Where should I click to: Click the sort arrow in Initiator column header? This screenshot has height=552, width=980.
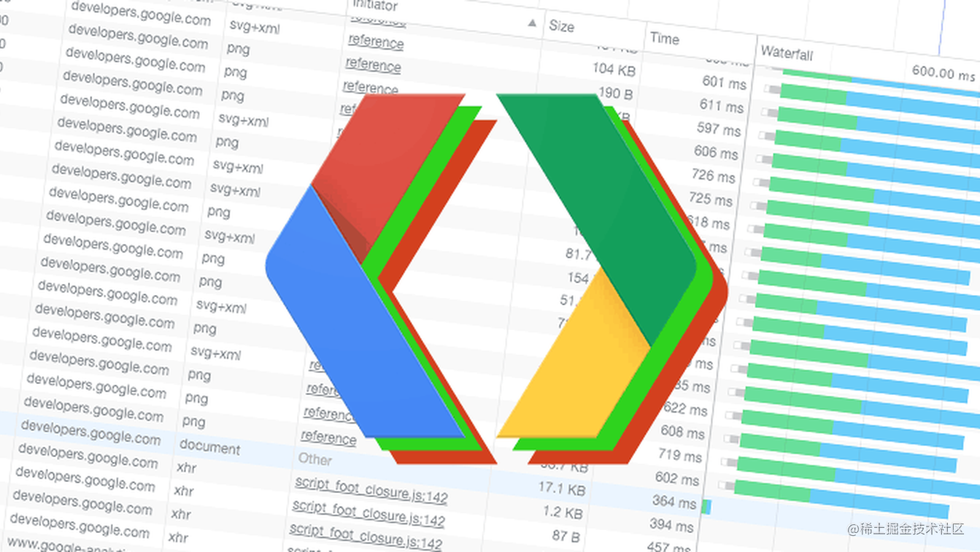(x=532, y=23)
